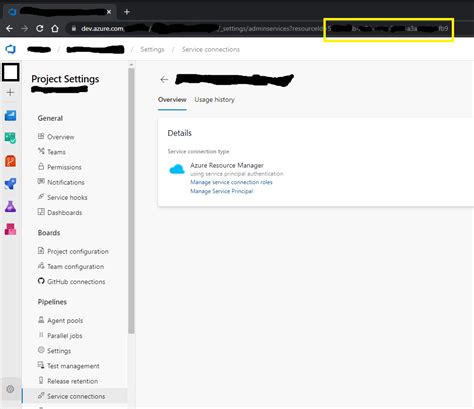Open Manage service connection roles link
474x409 pixels.
(231, 182)
